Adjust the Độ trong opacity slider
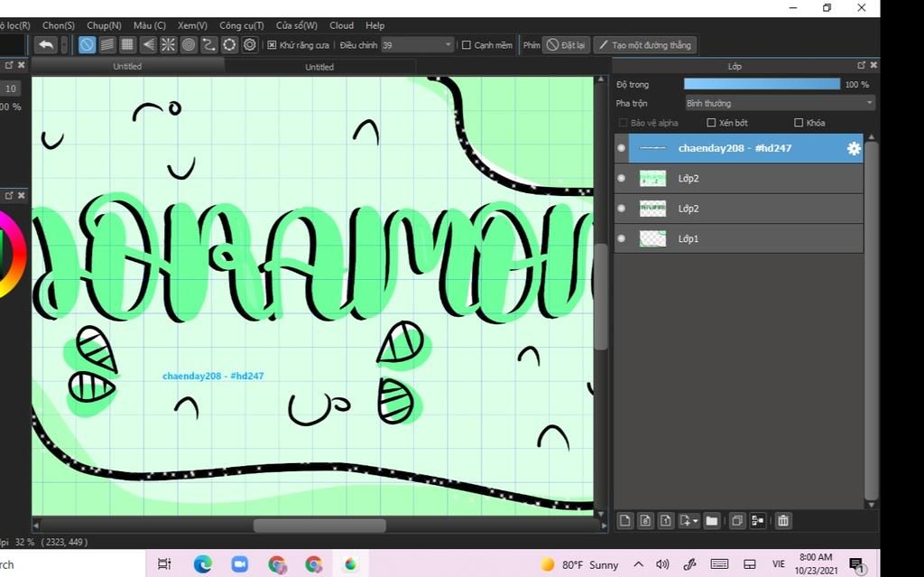The width and height of the screenshot is (924, 577). tap(762, 84)
